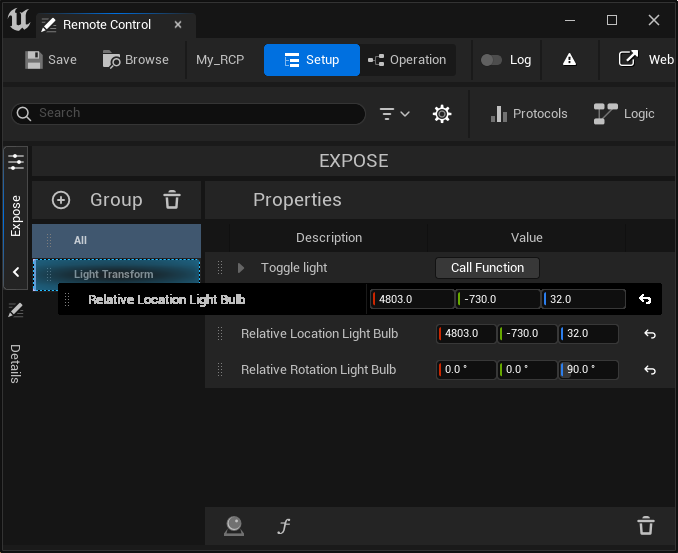Switch to Operation mode

(x=407, y=60)
